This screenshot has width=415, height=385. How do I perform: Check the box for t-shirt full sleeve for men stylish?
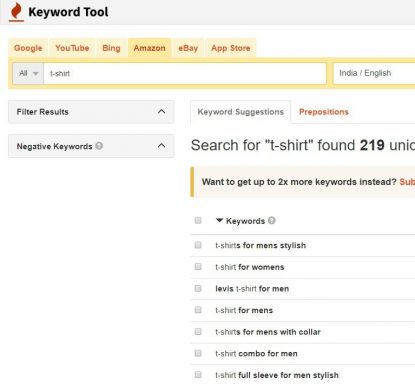click(198, 375)
